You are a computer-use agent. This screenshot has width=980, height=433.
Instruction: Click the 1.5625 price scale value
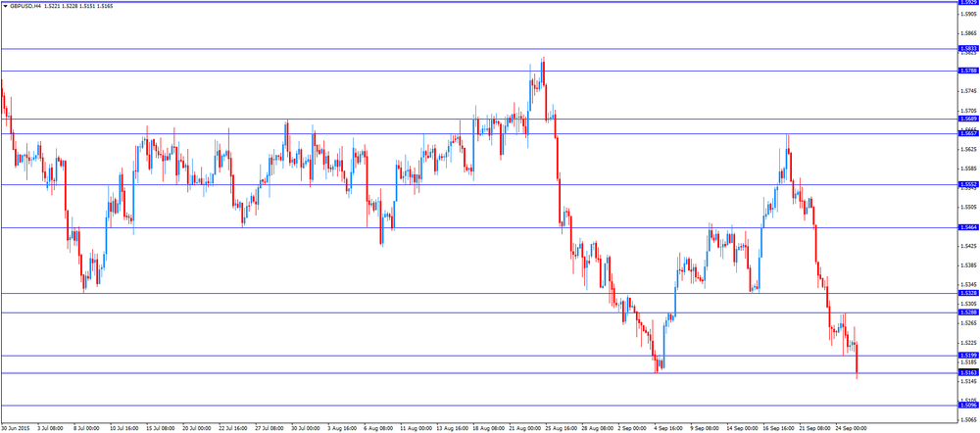coord(968,149)
